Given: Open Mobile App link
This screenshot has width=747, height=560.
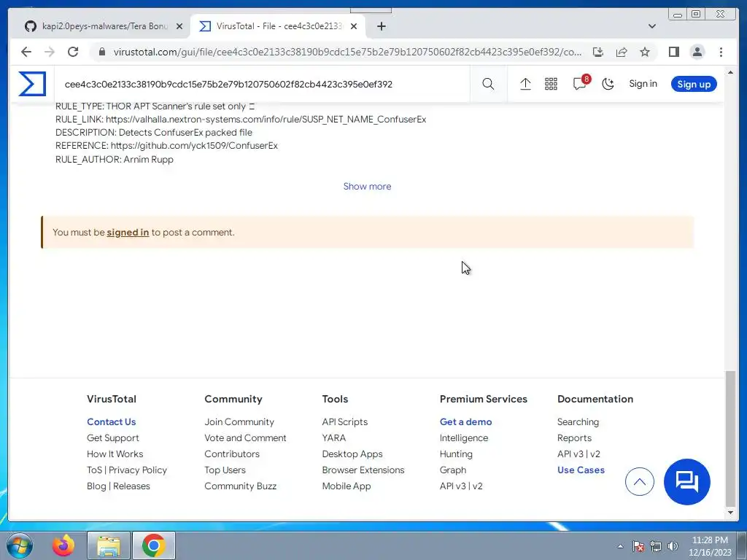Looking at the screenshot, I should 347,486.
